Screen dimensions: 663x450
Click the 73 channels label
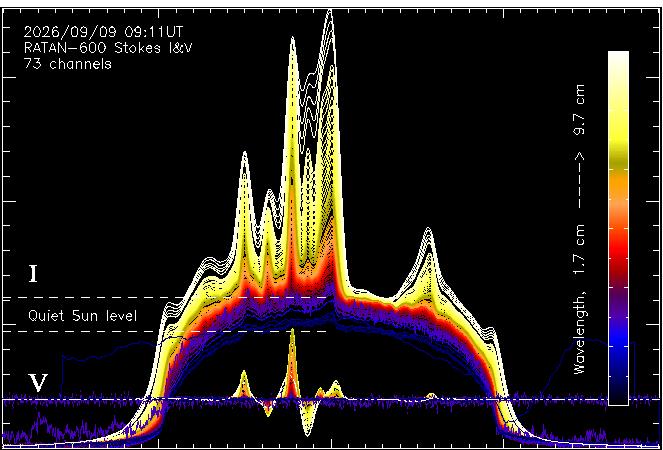coord(68,64)
